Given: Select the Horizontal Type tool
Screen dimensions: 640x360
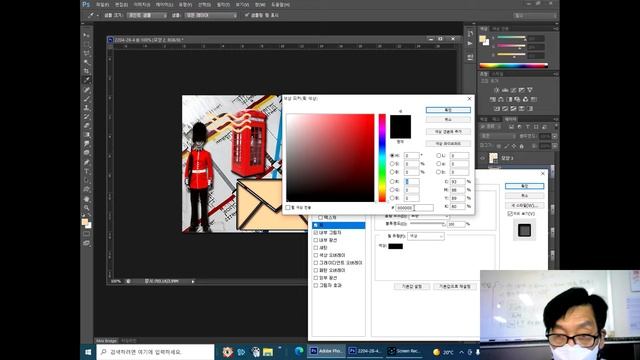Looking at the screenshot, I should click(x=87, y=171).
